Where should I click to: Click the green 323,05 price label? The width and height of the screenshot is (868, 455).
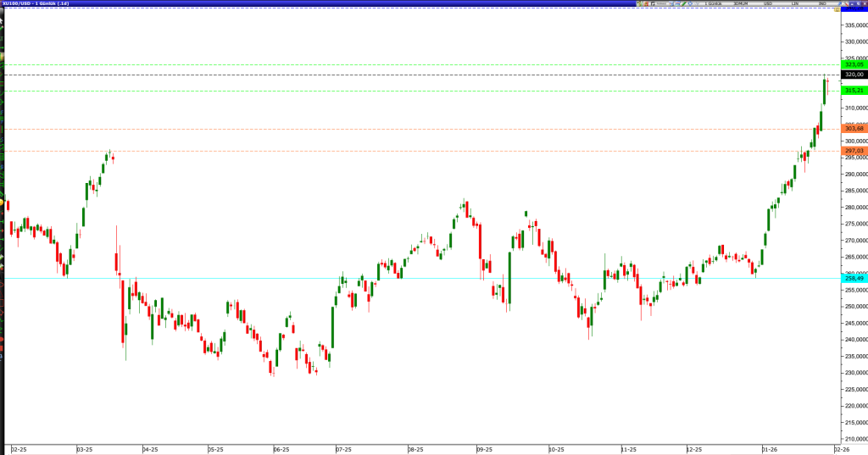[854, 64]
